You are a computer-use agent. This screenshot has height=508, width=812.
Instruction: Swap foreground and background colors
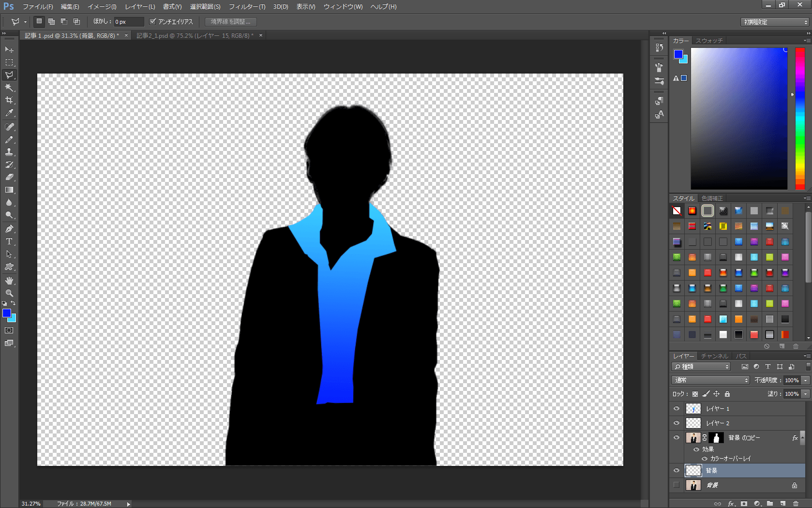[x=13, y=303]
